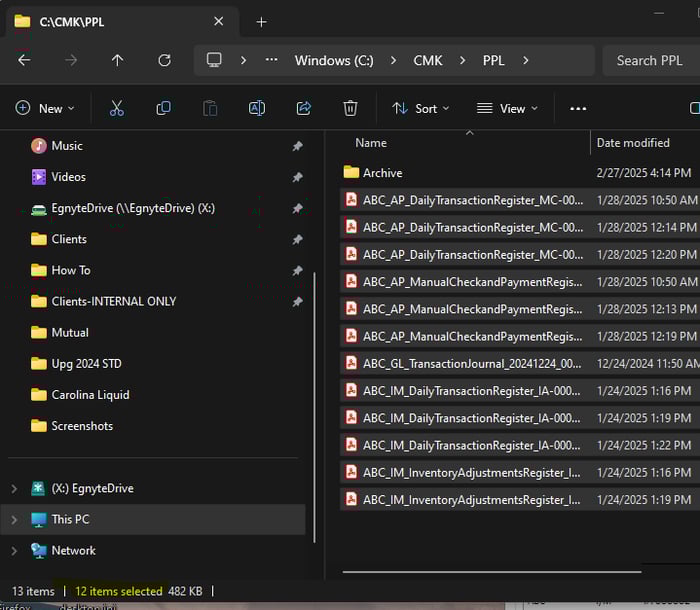
Task: Open the Archive folder
Action: coord(382,173)
